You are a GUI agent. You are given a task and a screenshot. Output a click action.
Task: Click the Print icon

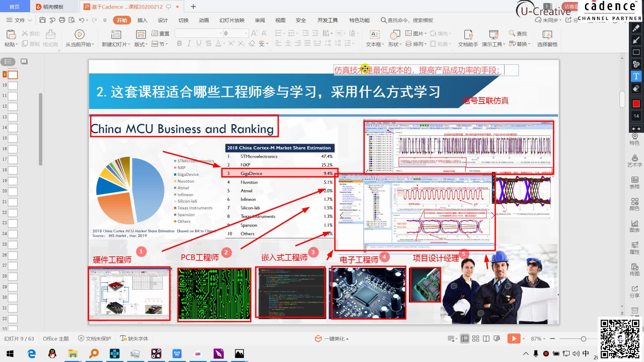pyautogui.click(x=62, y=20)
